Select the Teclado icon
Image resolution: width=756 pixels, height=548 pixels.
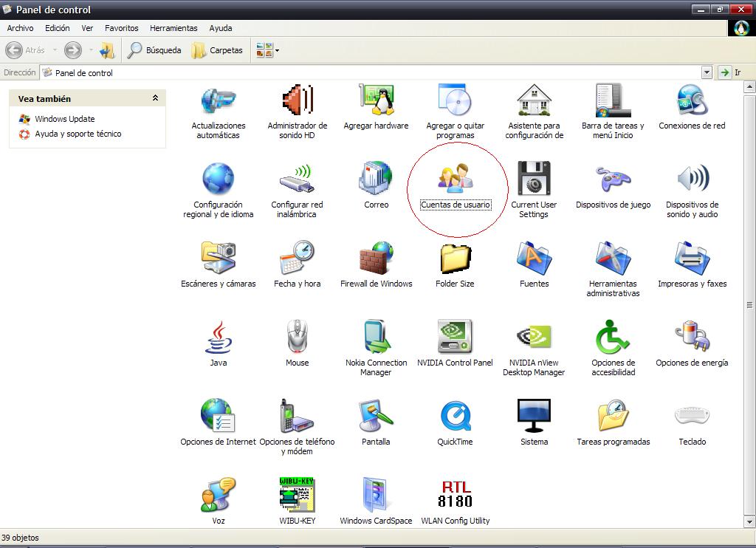point(692,415)
